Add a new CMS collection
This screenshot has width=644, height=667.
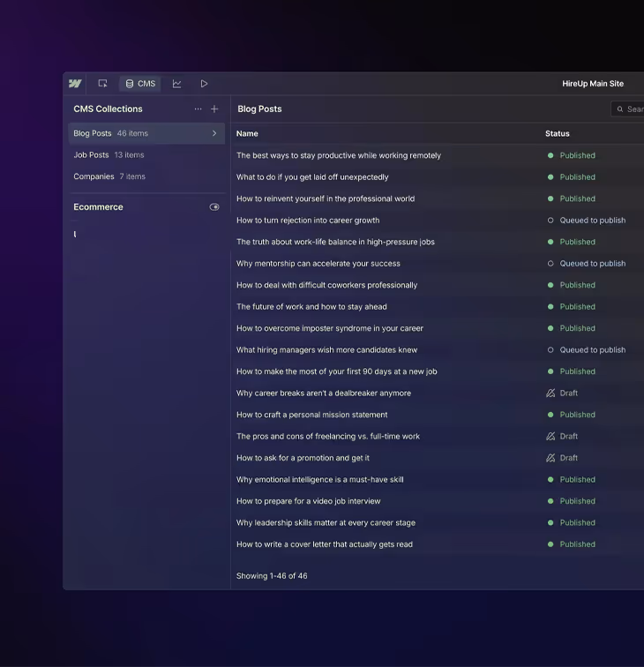pyautogui.click(x=214, y=109)
